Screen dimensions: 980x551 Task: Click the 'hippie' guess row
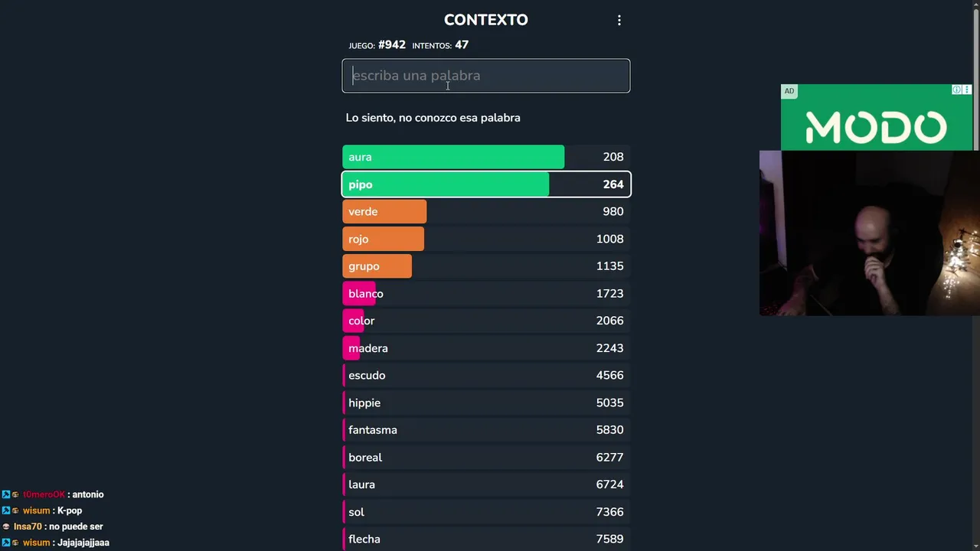point(485,403)
